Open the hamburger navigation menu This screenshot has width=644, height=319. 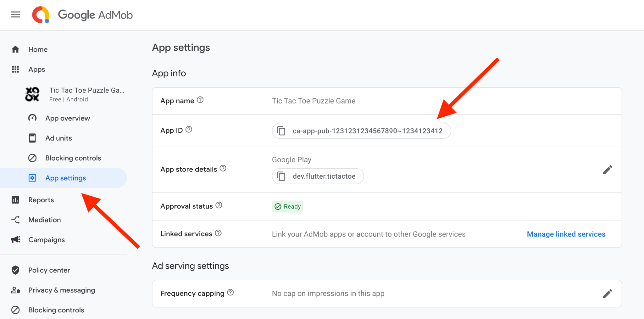click(15, 14)
